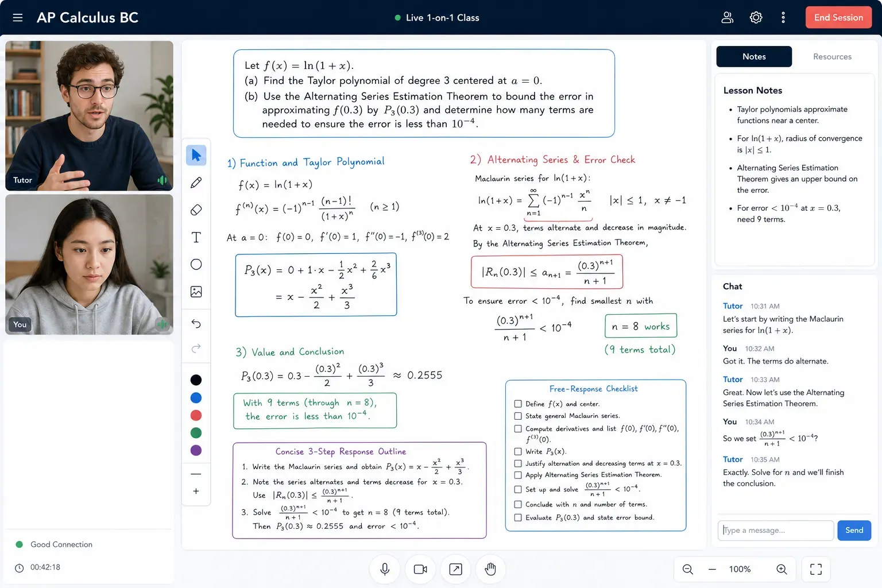This screenshot has width=882, height=588.
Task: Select the 'You' video thumbnail
Action: click(x=89, y=265)
